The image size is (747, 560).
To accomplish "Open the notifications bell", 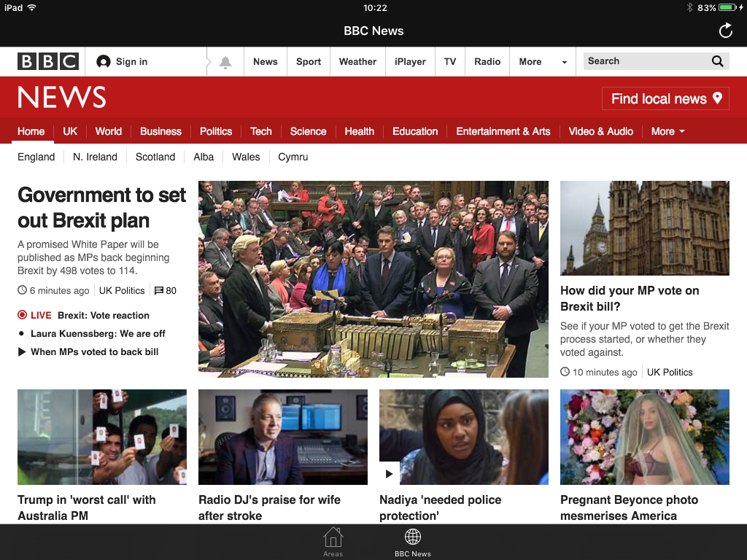I will pos(225,62).
